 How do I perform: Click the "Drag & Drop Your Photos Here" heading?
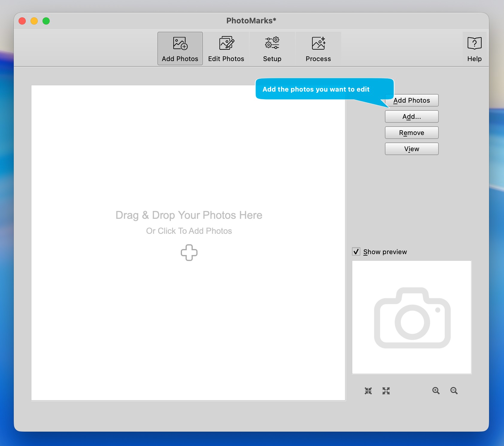click(189, 215)
